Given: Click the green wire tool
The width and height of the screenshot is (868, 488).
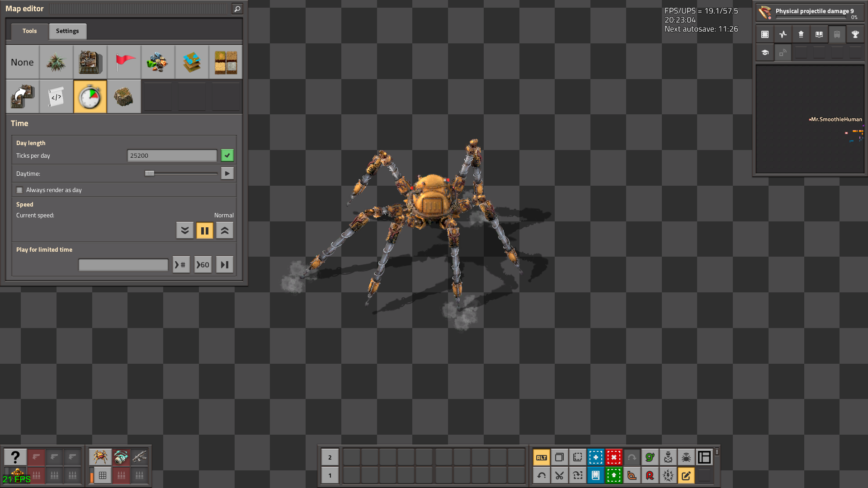Looking at the screenshot, I should point(650,457).
